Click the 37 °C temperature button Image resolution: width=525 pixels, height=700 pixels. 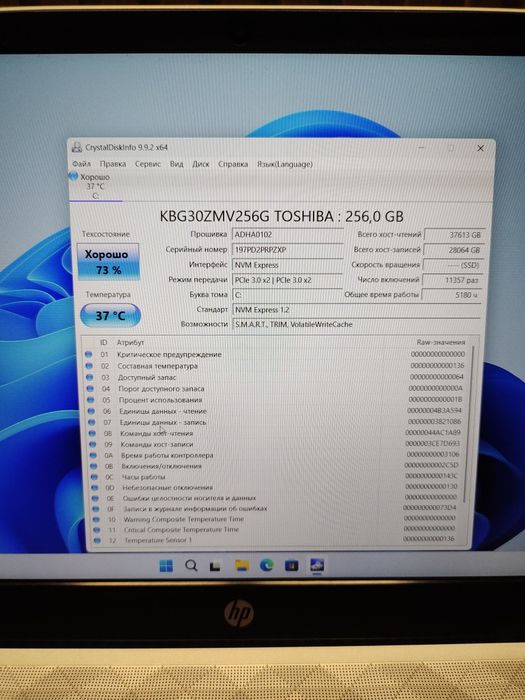click(x=110, y=316)
